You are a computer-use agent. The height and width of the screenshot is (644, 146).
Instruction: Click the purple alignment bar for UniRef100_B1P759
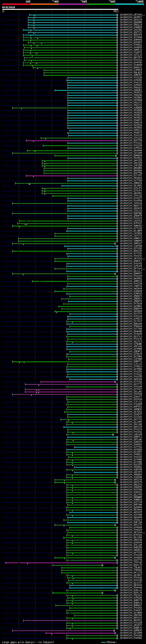(x=72, y=140)
